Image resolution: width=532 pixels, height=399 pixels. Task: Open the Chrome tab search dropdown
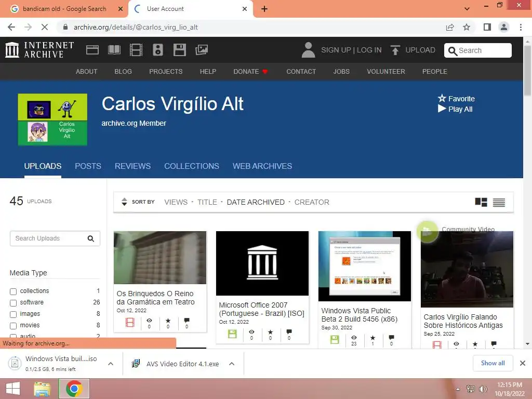[467, 9]
